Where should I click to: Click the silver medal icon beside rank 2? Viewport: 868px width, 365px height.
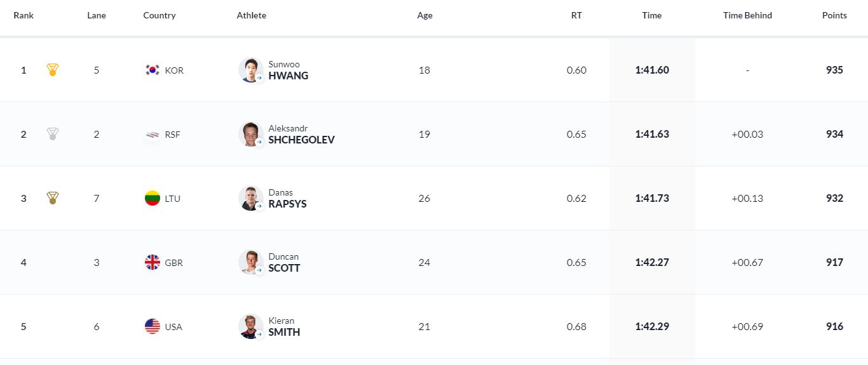point(53,134)
